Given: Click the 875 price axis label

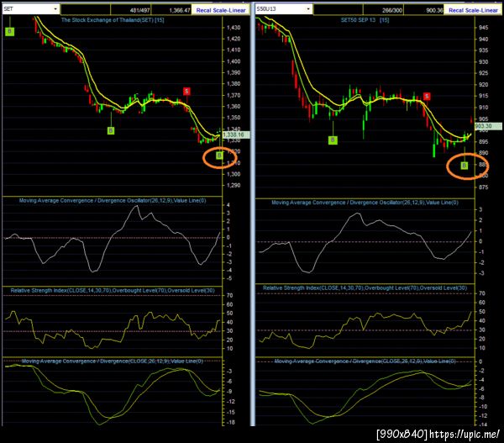Looking at the screenshot, I should [x=484, y=187].
